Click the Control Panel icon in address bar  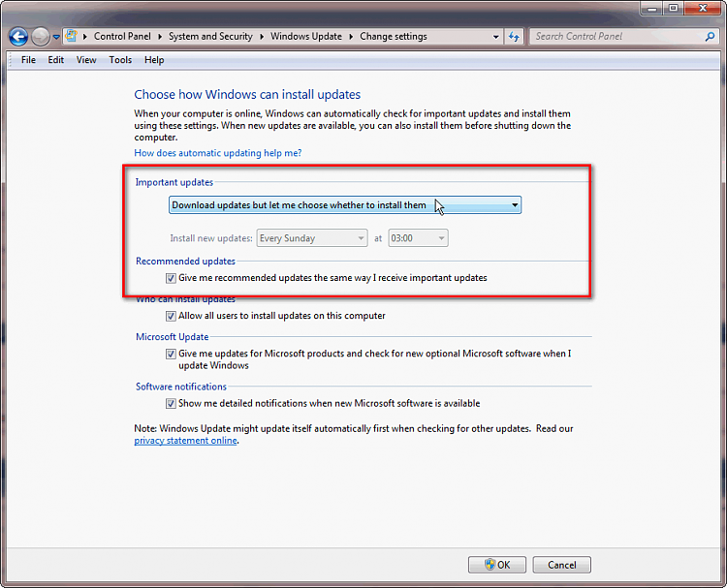click(x=71, y=36)
